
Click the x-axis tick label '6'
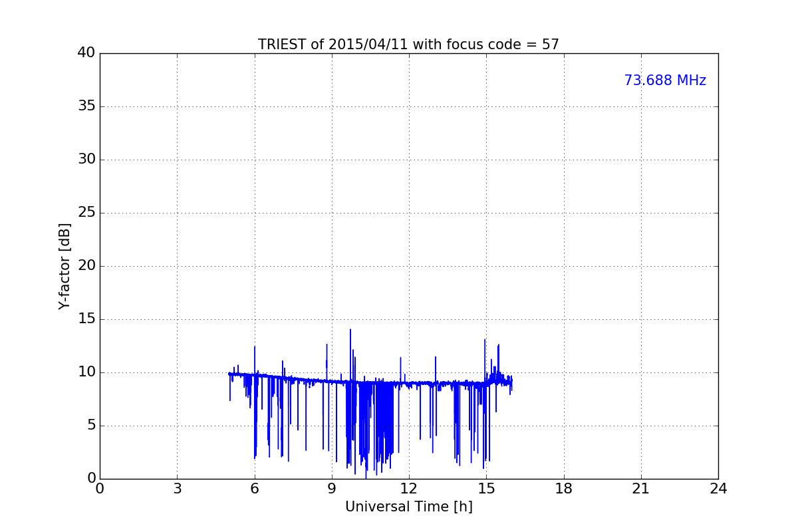click(254, 489)
